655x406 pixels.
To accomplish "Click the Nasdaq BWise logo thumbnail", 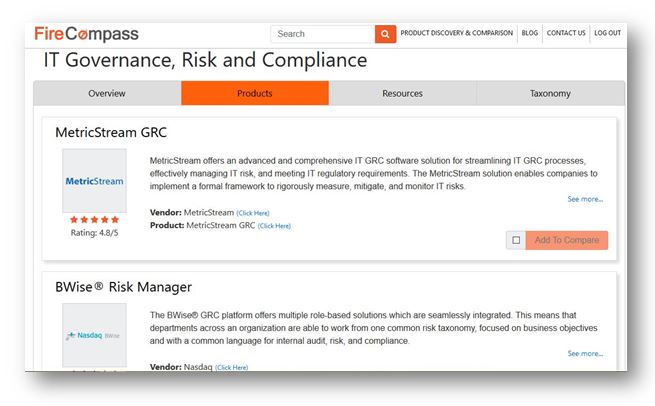I will click(x=94, y=335).
